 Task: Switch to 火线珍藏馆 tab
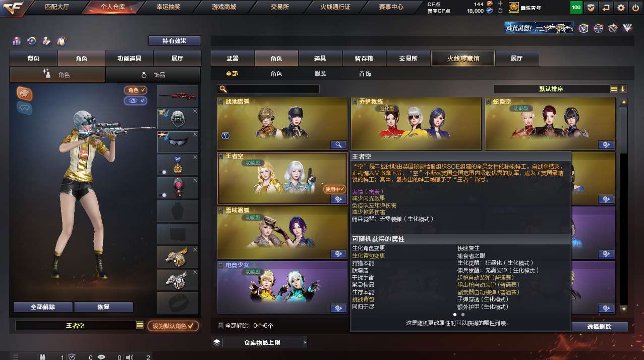tap(463, 59)
